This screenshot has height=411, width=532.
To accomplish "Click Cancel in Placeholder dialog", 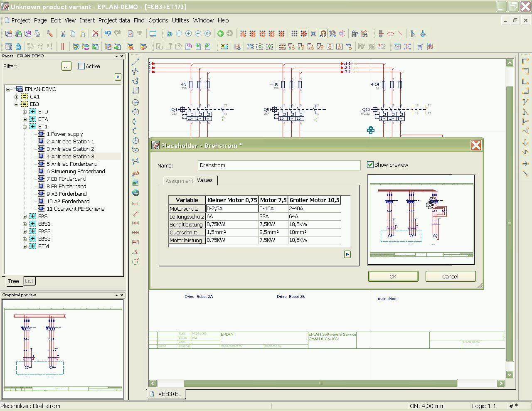I will coord(450,276).
